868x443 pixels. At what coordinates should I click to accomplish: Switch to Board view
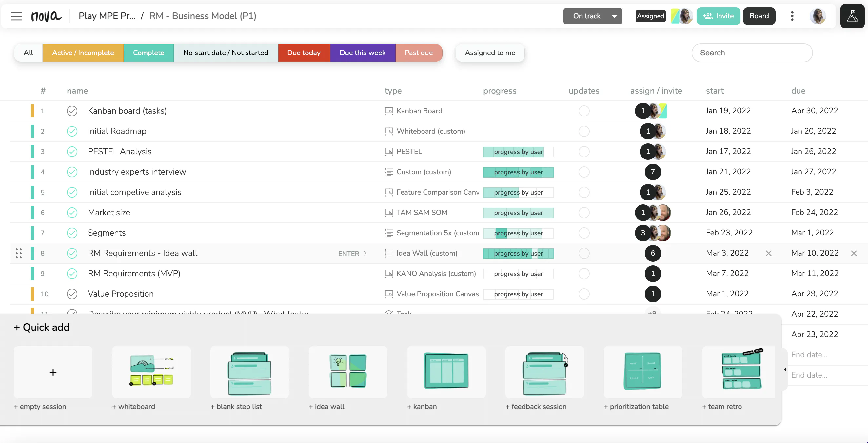759,16
